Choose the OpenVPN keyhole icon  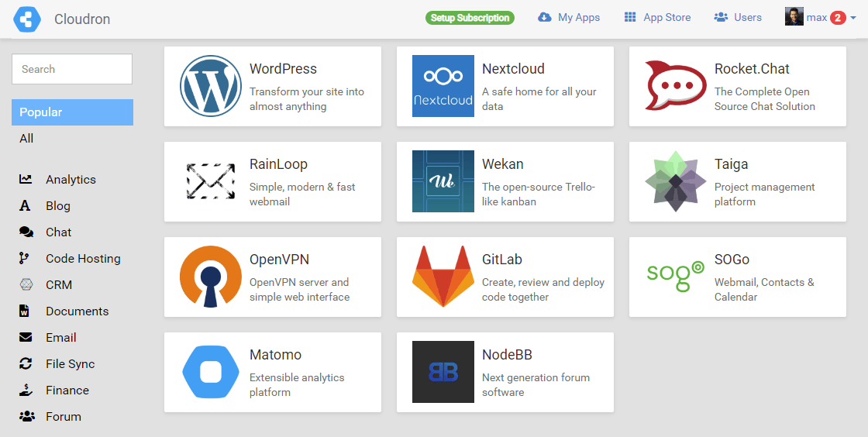(211, 277)
